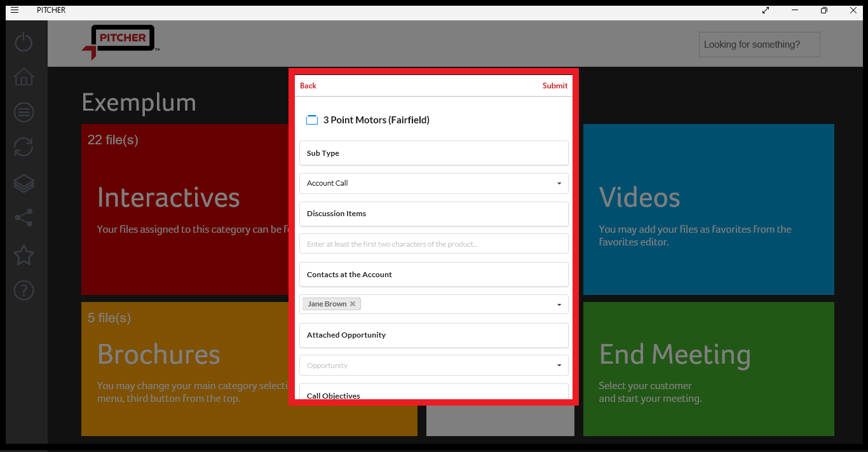Image resolution: width=868 pixels, height=452 pixels.
Task: Open the Videos tile
Action: click(708, 209)
